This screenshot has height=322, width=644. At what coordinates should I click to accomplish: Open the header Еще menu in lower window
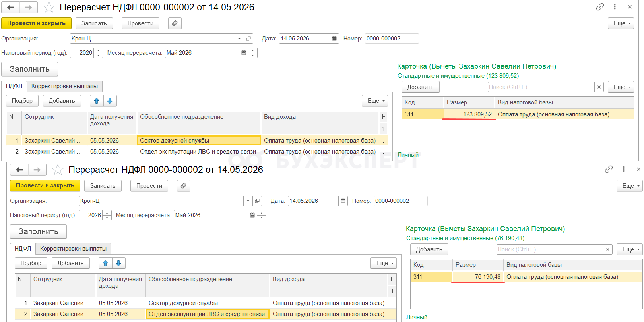629,186
